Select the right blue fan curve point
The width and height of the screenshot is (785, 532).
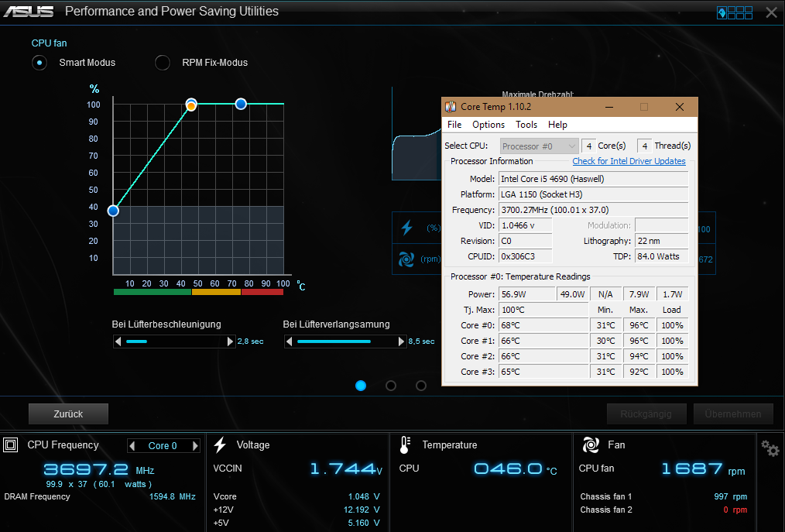click(x=241, y=104)
